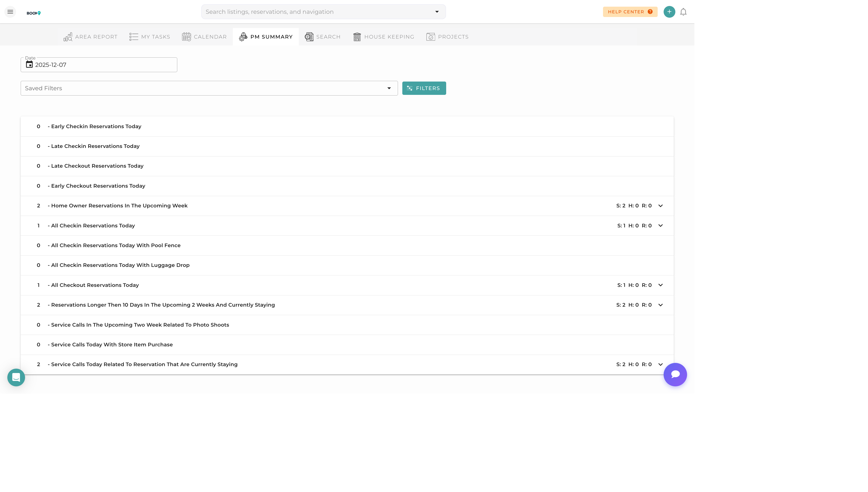Click the green plus button to add new
Screen dimensions: 868x492
669,11
